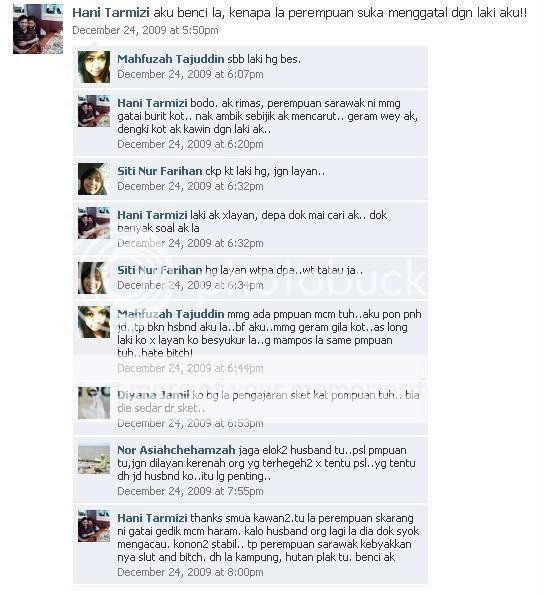The height and width of the screenshot is (595, 544).
Task: Click the Diyana Jamil name link
Action: pos(153,395)
